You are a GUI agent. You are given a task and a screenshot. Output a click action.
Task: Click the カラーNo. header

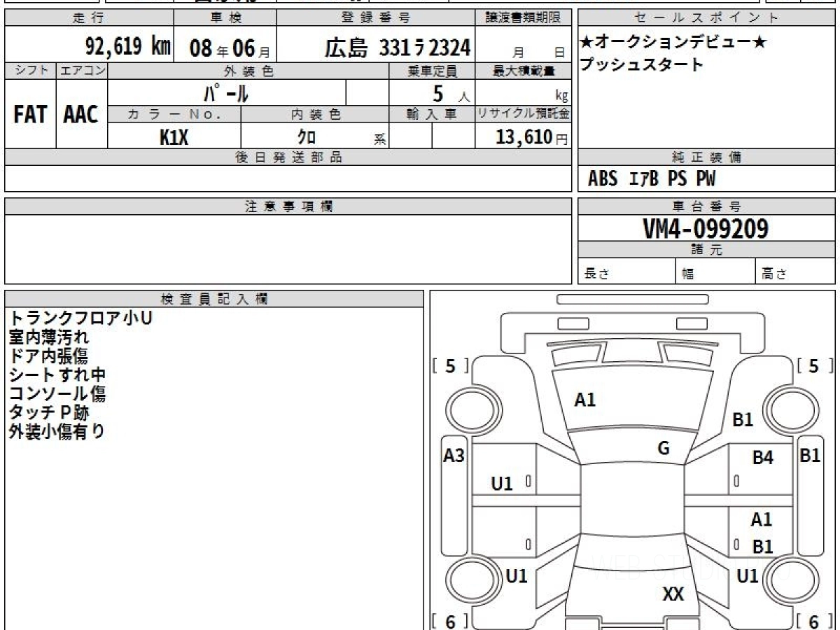pos(174,114)
